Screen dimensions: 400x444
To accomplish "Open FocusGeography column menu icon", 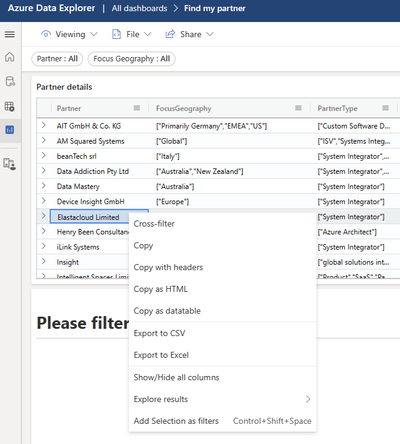I will point(298,108).
